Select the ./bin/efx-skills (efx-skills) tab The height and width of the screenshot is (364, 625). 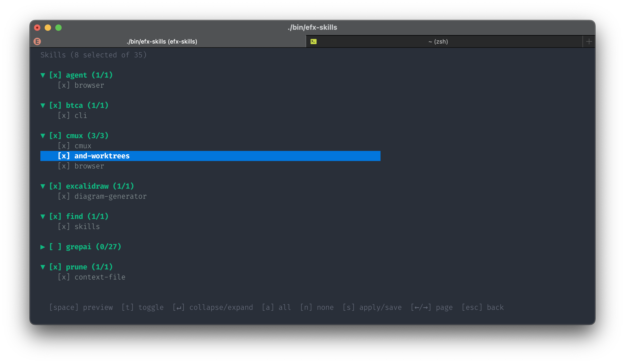162,41
